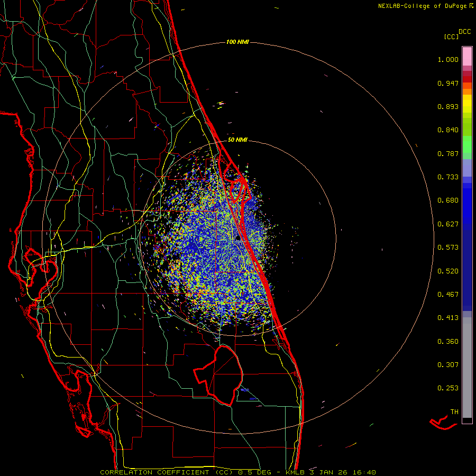Click the TH threshold label near the scale bottom
Image resolution: width=476 pixels, height=476 pixels.
(x=454, y=412)
